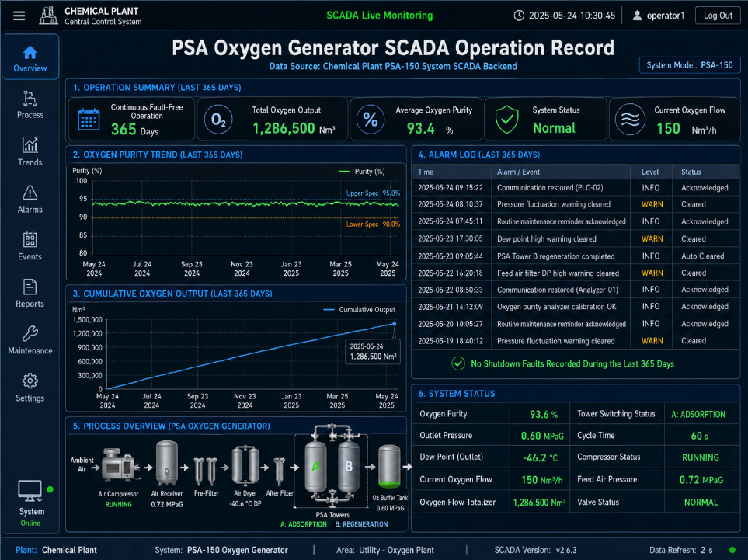Viewport: 748px width, 560px height.
Task: Go to the Alarms sidebar tab
Action: pyautogui.click(x=30, y=200)
